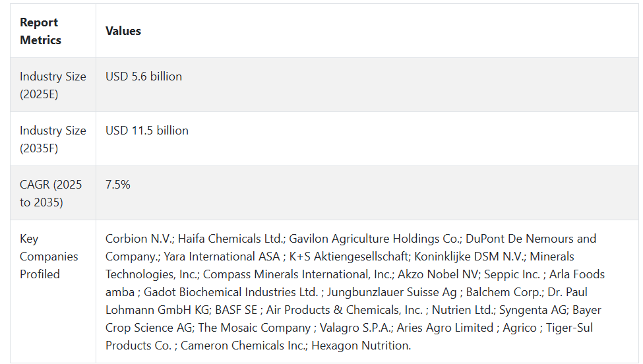Click the Key Companies Profiled label
This screenshot has width=643, height=364.
49,257
